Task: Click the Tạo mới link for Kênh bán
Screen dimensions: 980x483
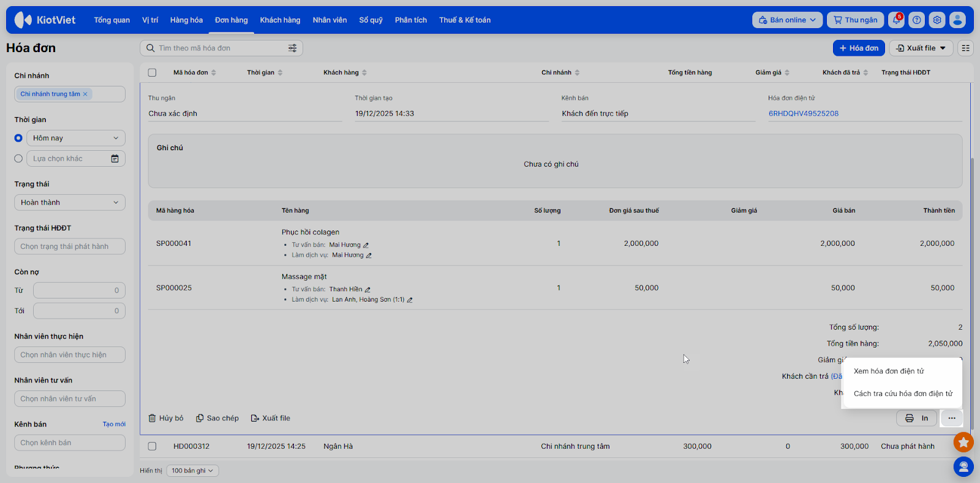Action: pyautogui.click(x=114, y=425)
